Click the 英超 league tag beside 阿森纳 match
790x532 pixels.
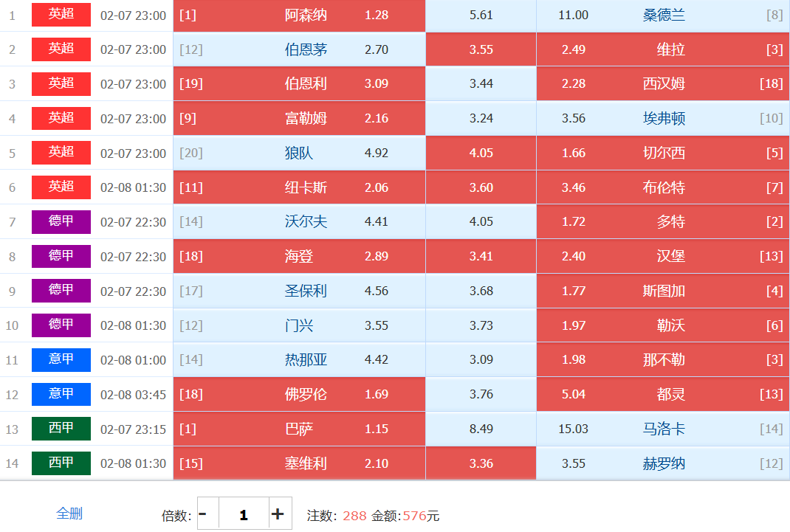pos(61,15)
